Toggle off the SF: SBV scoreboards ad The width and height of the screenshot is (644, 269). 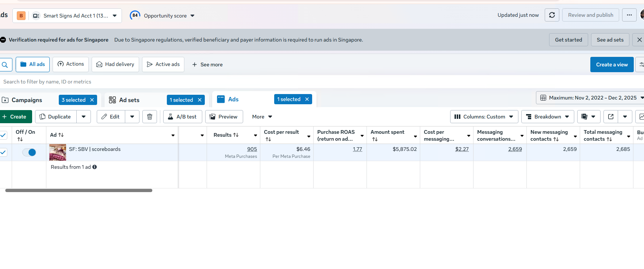point(29,152)
